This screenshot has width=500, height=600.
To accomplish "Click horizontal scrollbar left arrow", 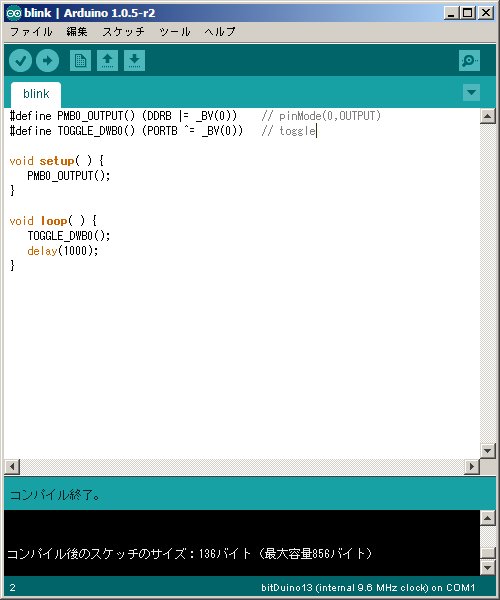I will click(12, 466).
